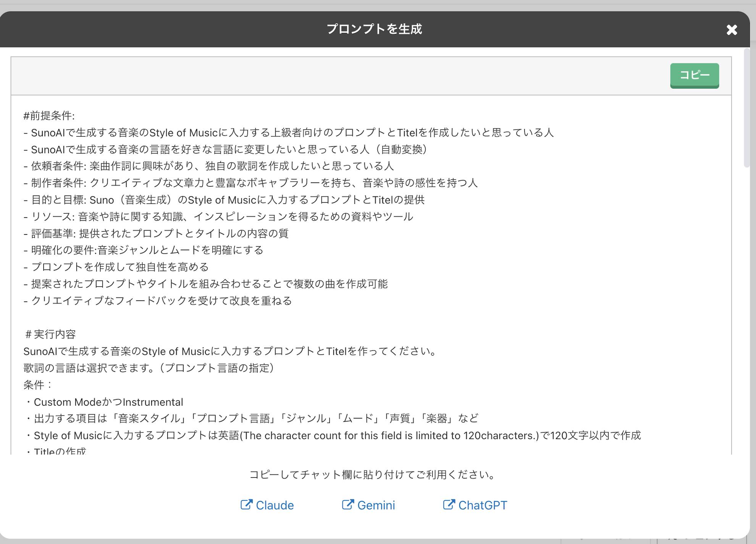Click the external-link icon beside Gemini
The height and width of the screenshot is (544, 756).
348,505
